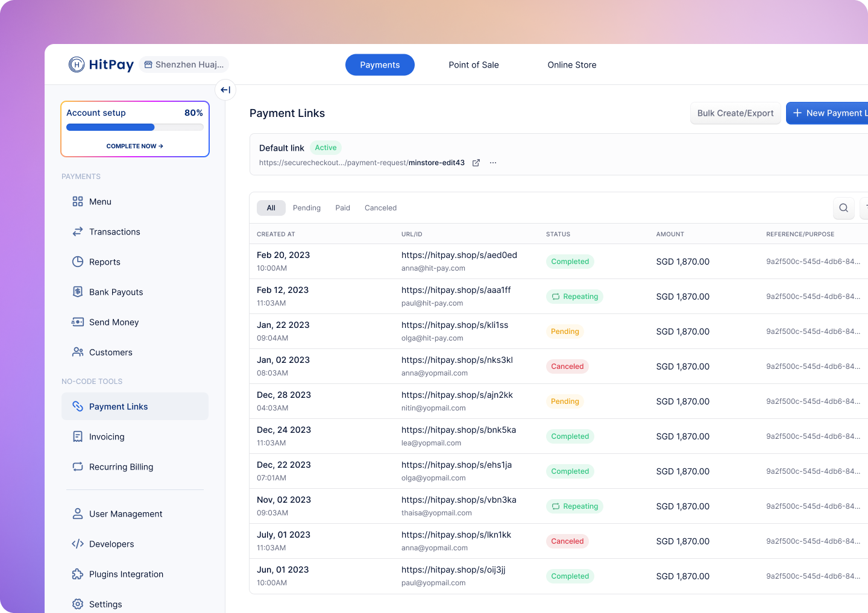Viewport: 868px width, 613px height.
Task: Click link https://hitpay.shop/s/nks3kl
Action: [x=457, y=360]
